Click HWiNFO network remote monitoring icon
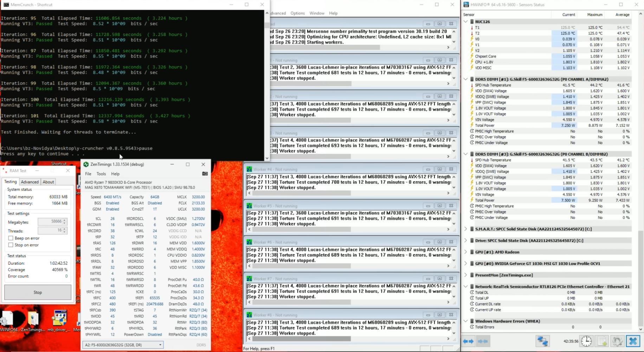 [x=542, y=341]
